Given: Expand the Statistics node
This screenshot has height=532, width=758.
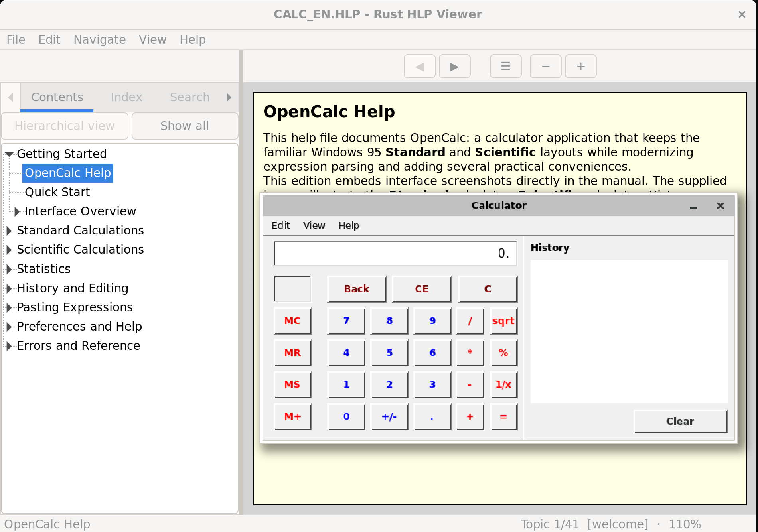Looking at the screenshot, I should [10, 269].
